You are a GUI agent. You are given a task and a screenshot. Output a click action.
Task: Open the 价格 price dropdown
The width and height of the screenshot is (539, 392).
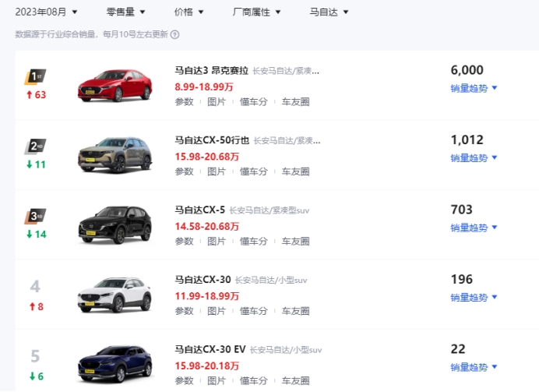[x=188, y=12]
